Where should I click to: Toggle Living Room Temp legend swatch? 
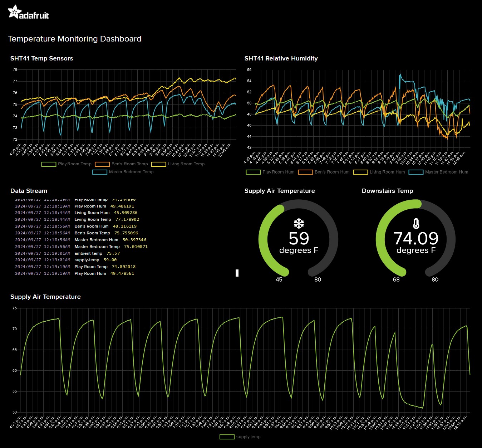point(159,164)
